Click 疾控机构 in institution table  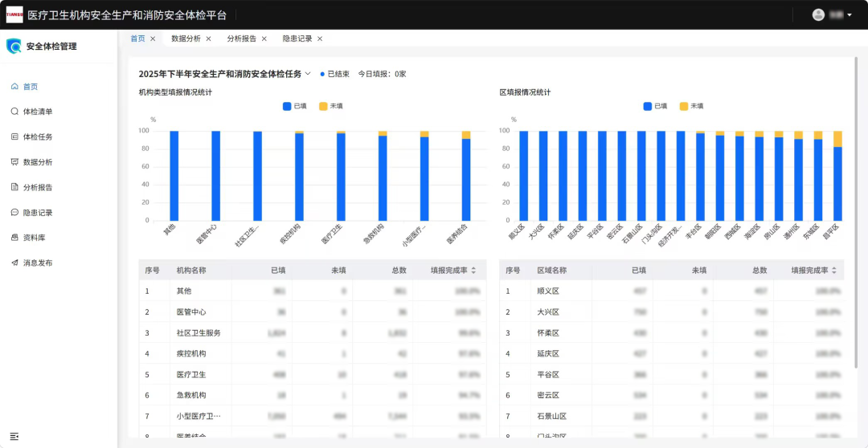point(191,353)
